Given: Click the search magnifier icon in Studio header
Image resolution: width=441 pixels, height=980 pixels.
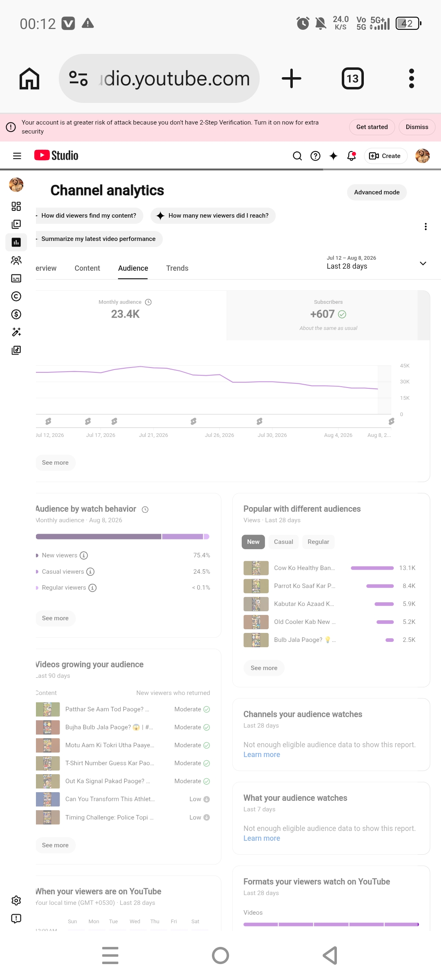Looking at the screenshot, I should [297, 156].
